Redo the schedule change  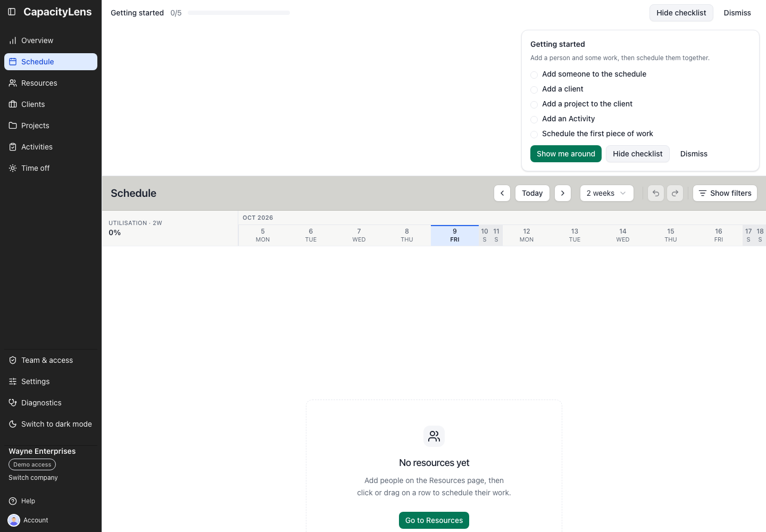pyautogui.click(x=675, y=193)
